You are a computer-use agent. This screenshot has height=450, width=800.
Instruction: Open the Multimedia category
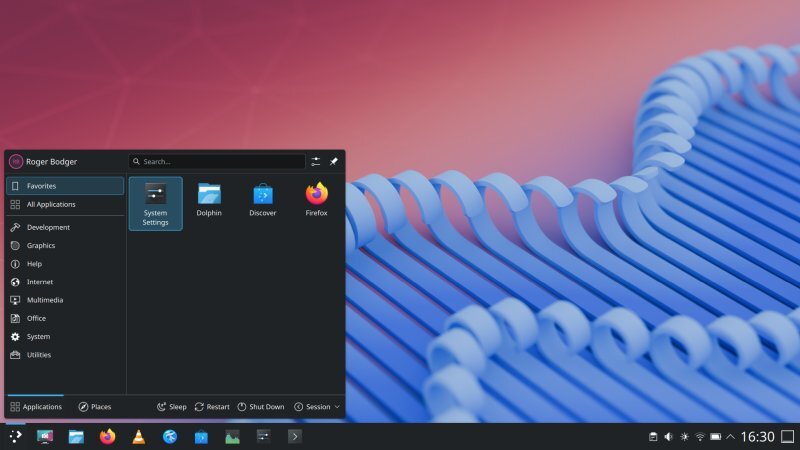point(65,300)
